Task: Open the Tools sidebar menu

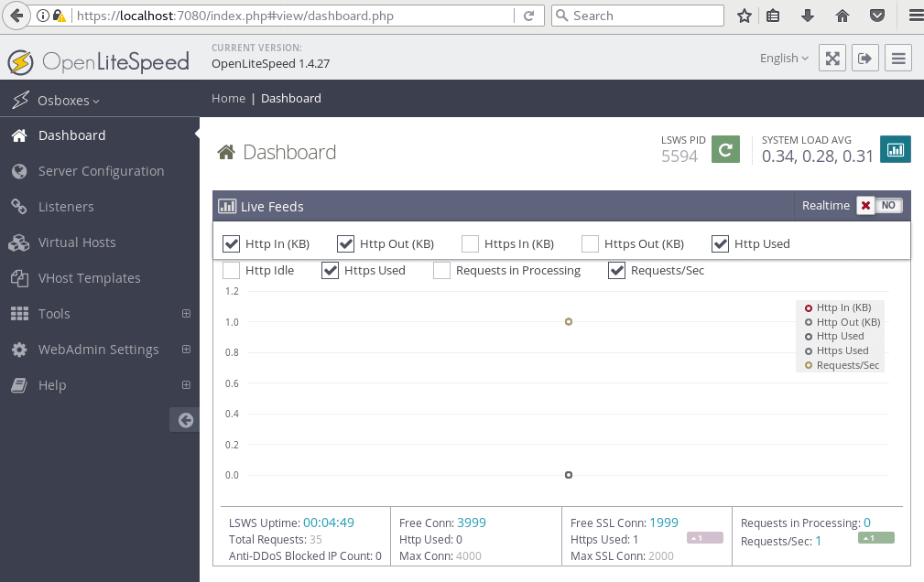Action: pyautogui.click(x=100, y=314)
